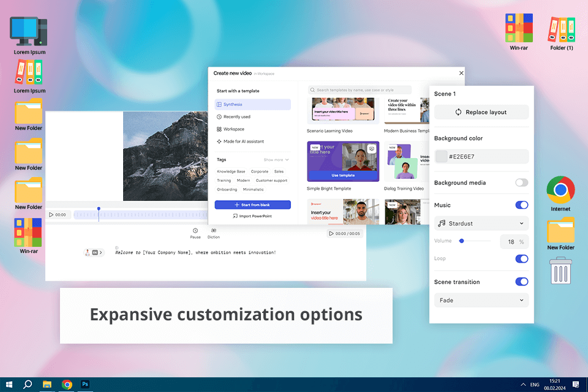Click the avatar language selector chip
This screenshot has width=588, height=392.
(x=93, y=252)
